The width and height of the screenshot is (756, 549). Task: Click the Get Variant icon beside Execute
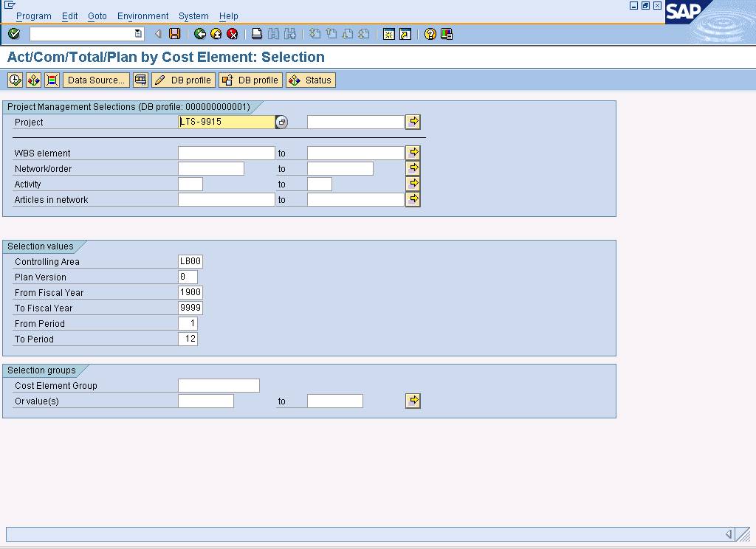tap(33, 80)
